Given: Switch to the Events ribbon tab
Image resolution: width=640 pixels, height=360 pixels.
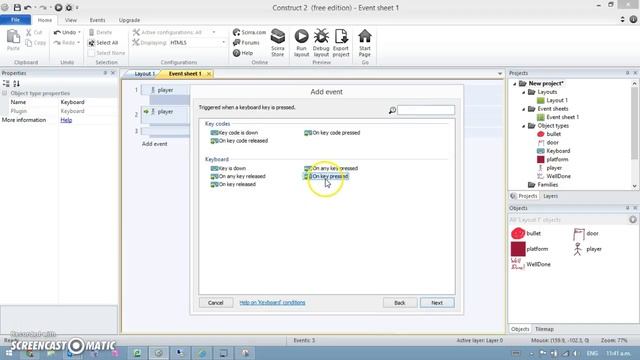Looking at the screenshot, I should [97, 20].
